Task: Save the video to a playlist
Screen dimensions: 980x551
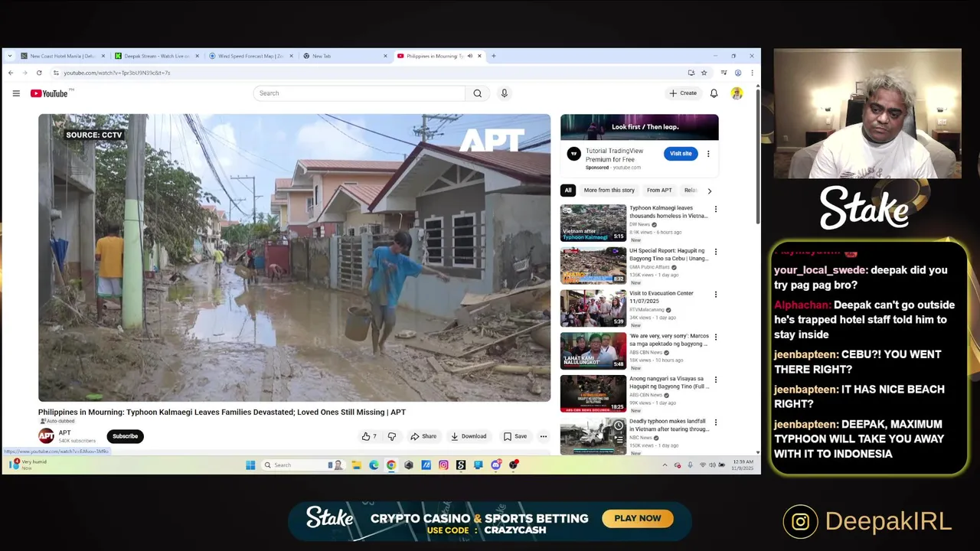Action: [x=515, y=436]
